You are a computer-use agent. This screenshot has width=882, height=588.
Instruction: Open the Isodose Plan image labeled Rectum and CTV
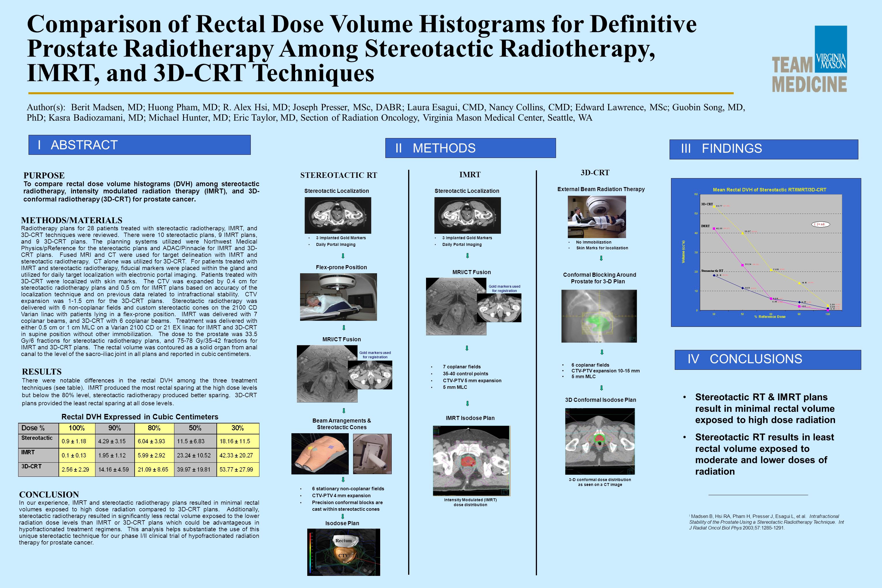coord(344,552)
